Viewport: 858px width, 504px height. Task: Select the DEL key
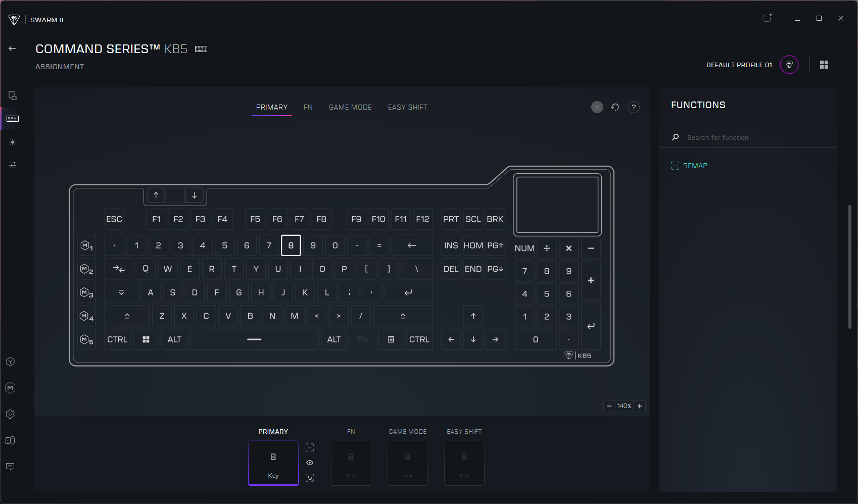click(x=451, y=269)
